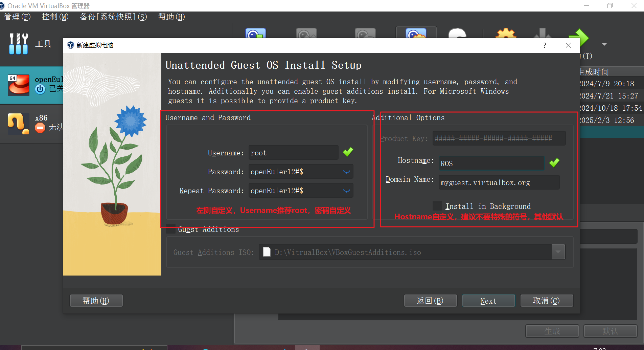Viewport: 644px width, 350px height.
Task: Click the Next button
Action: [x=488, y=301]
